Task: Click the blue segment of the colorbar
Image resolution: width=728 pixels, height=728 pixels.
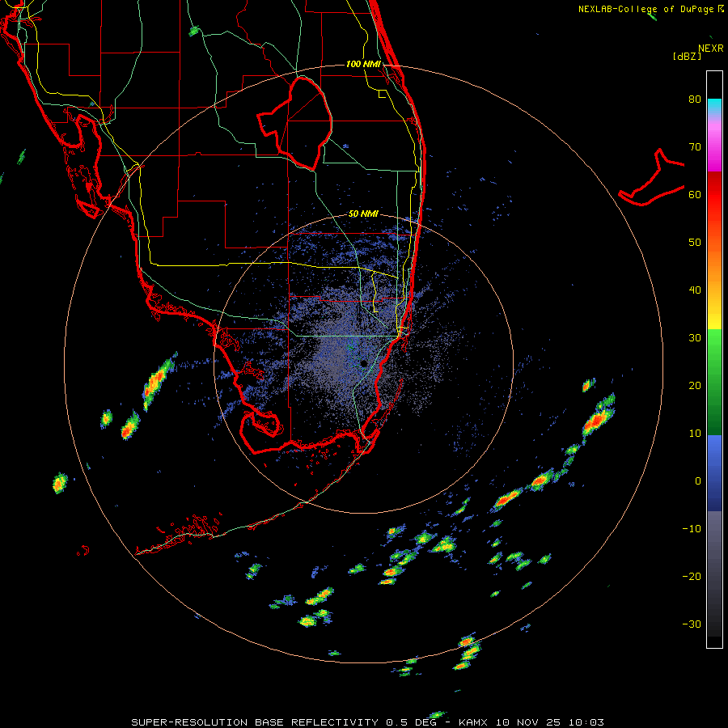Action: click(714, 473)
